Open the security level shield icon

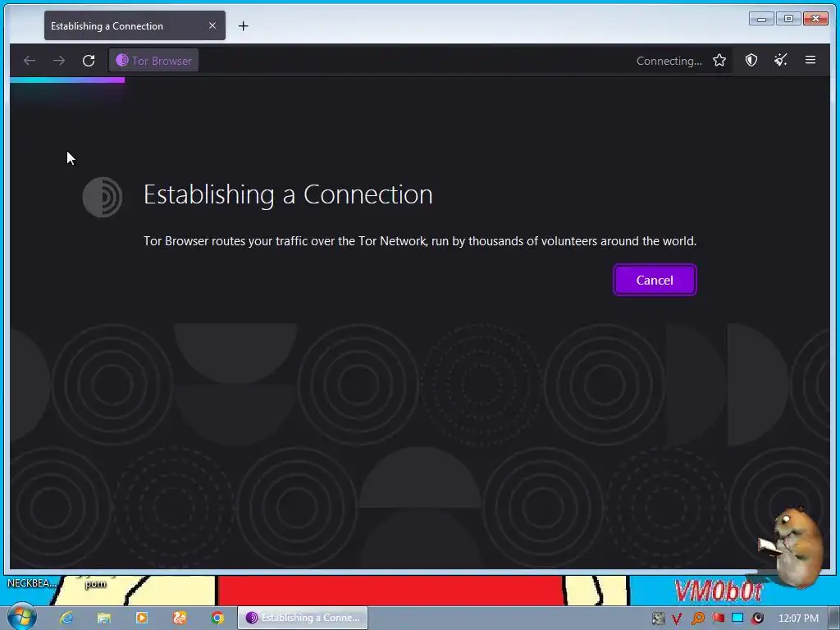751,60
